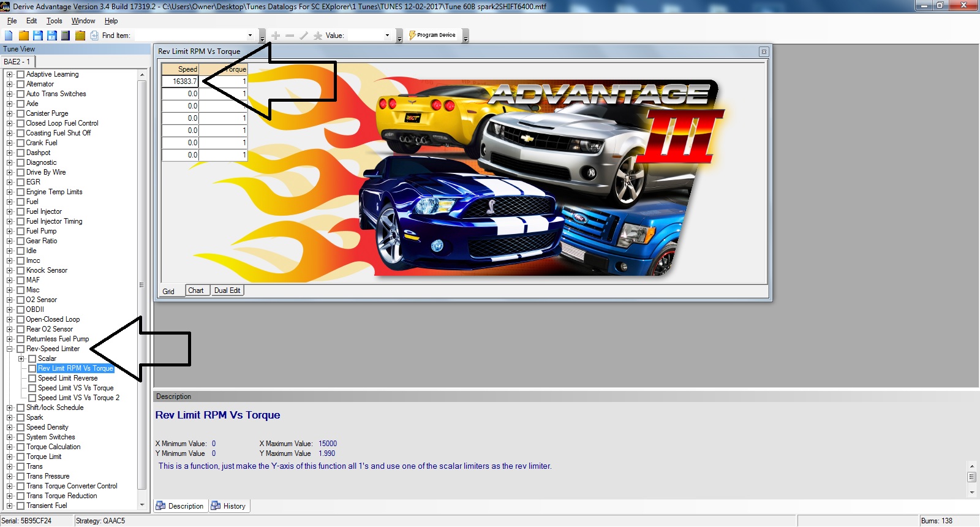Image resolution: width=980 pixels, height=527 pixels.
Task: Expand the Scalar sub-node
Action: [x=21, y=358]
